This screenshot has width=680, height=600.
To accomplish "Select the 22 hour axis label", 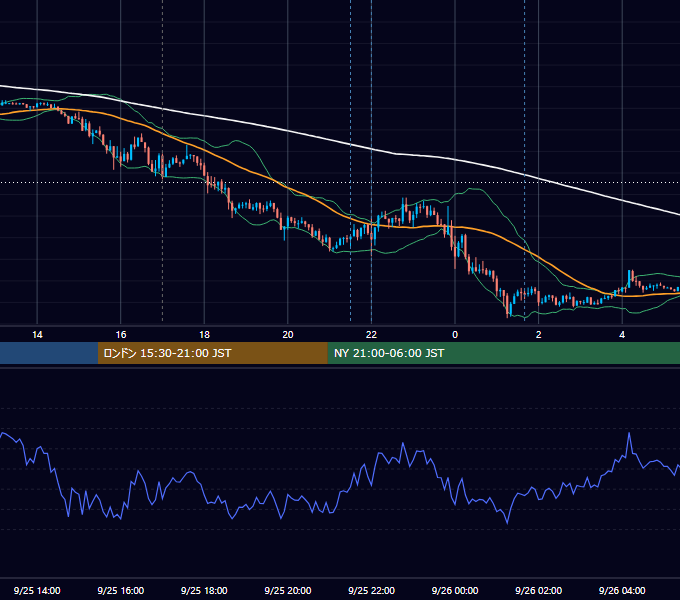I will point(371,335).
